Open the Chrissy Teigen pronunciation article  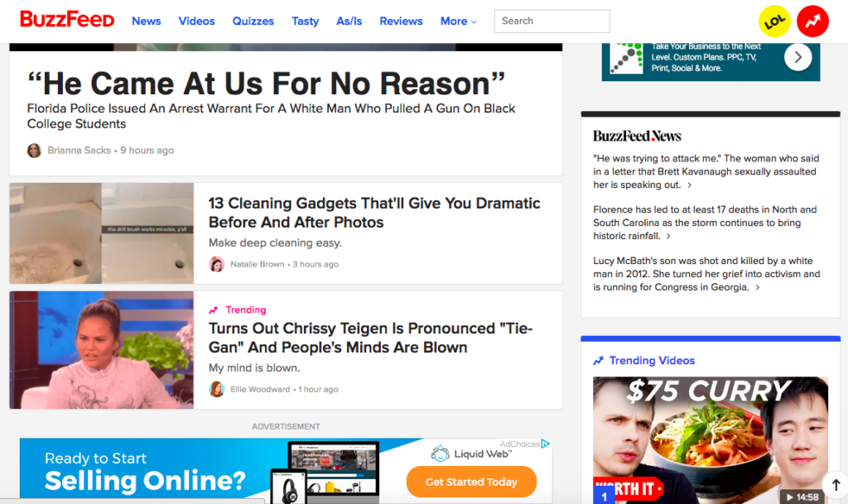[370, 338]
